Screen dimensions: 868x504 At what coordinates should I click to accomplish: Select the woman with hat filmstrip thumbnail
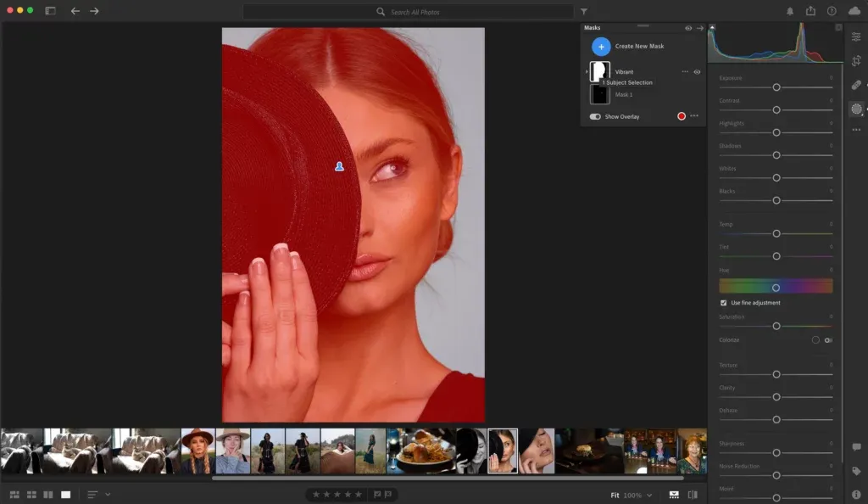click(x=197, y=449)
